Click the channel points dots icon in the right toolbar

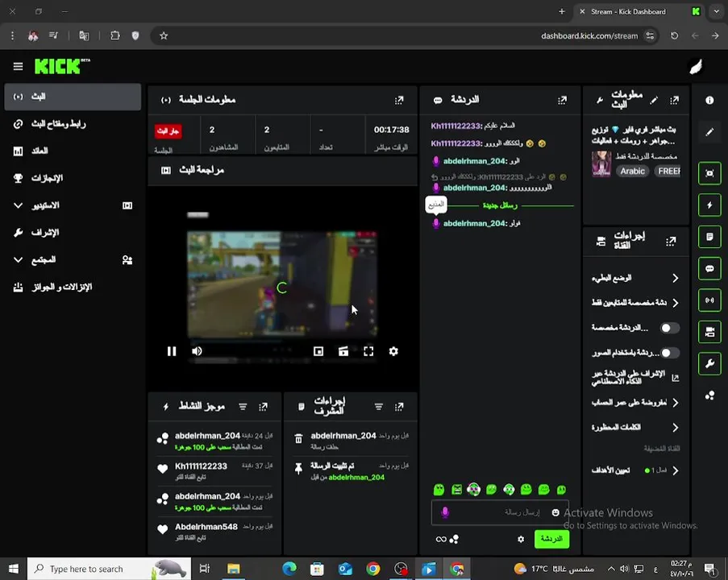tap(709, 396)
